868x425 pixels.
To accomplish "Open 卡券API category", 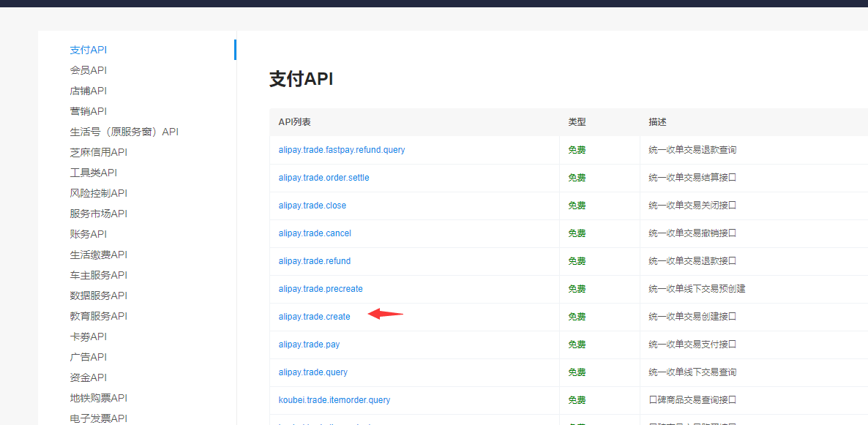I will 88,336.
